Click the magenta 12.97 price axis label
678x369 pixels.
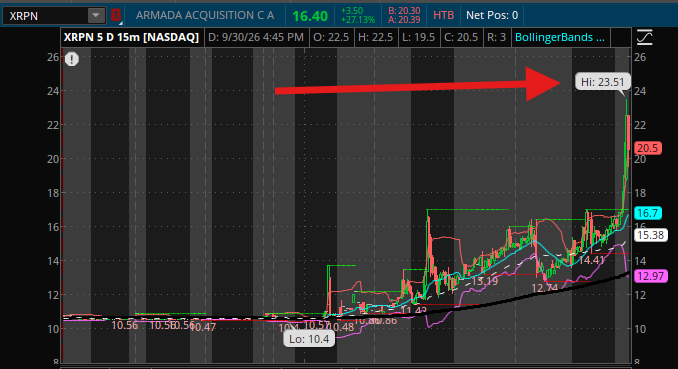coord(650,276)
